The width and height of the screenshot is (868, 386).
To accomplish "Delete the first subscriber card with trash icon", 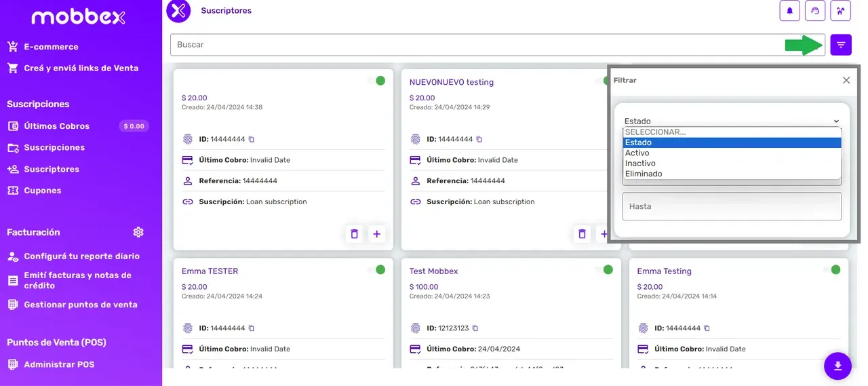I will [x=354, y=234].
